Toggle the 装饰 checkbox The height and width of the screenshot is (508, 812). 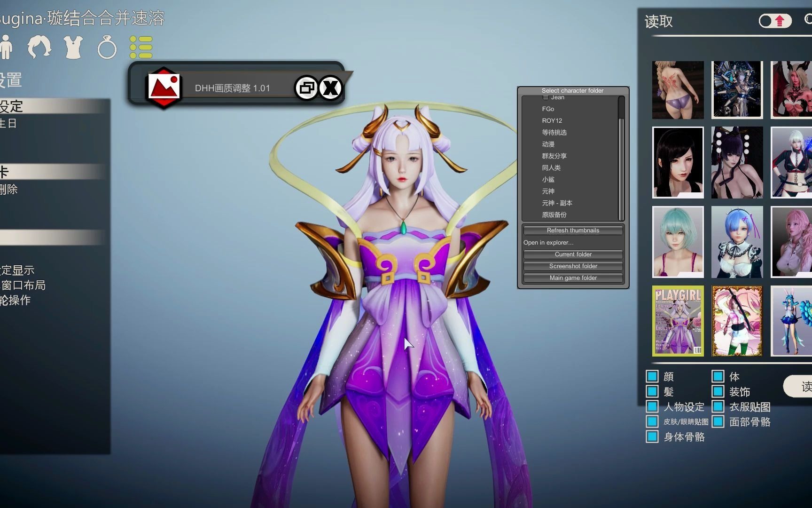(x=718, y=391)
